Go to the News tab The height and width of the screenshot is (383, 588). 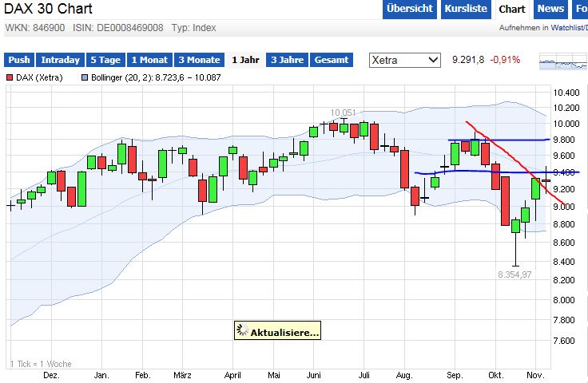click(550, 9)
